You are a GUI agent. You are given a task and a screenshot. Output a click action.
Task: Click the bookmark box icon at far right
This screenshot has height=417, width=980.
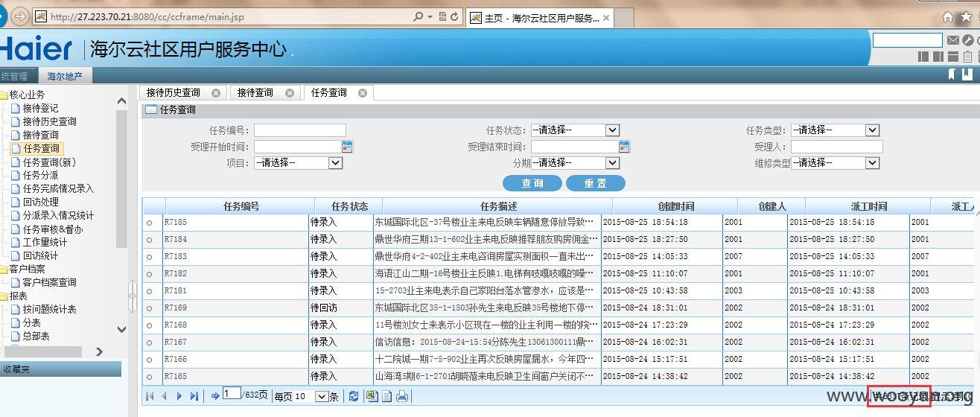[967, 74]
